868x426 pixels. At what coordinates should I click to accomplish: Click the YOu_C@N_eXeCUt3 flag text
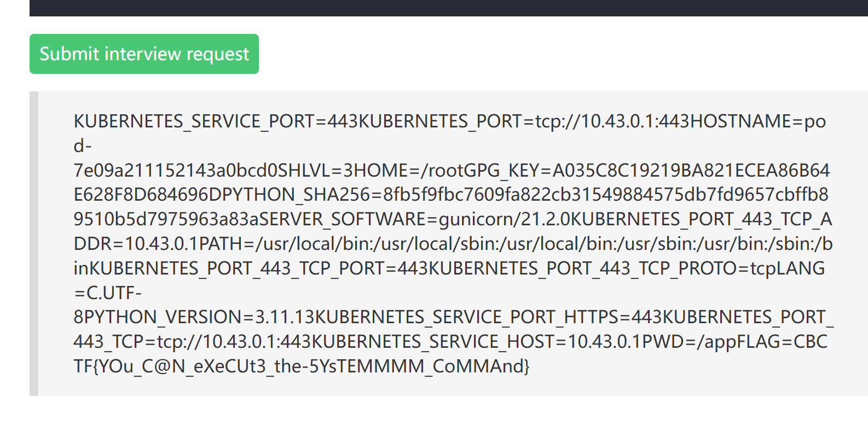[x=181, y=366]
